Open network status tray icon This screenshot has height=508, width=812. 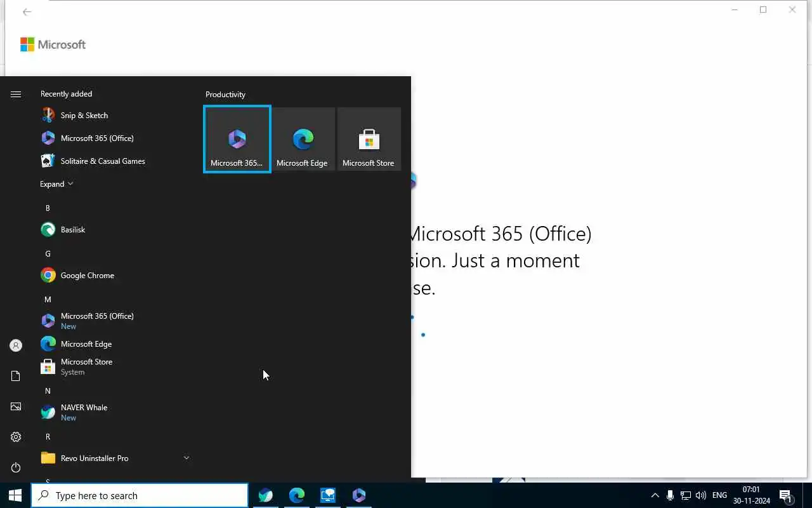(685, 495)
